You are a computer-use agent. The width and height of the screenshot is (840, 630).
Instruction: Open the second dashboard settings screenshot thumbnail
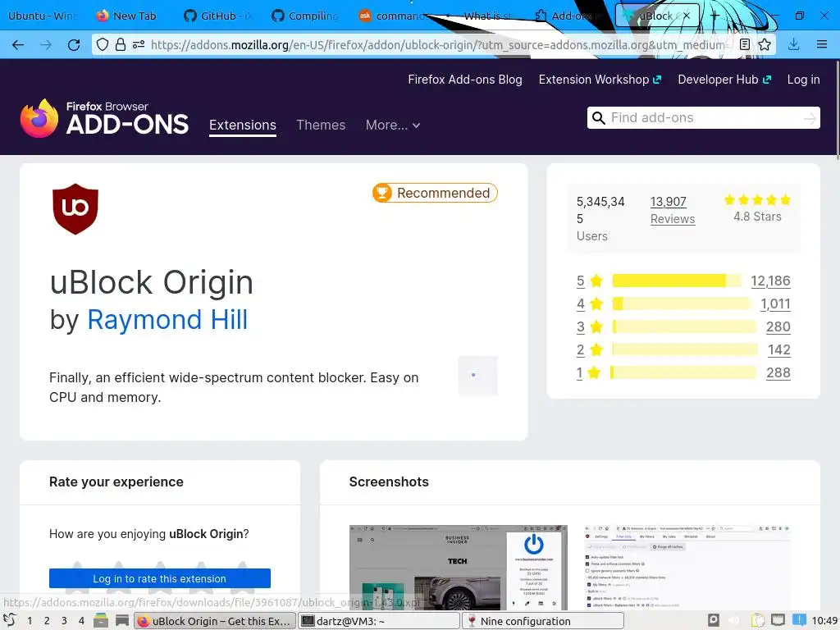point(687,568)
